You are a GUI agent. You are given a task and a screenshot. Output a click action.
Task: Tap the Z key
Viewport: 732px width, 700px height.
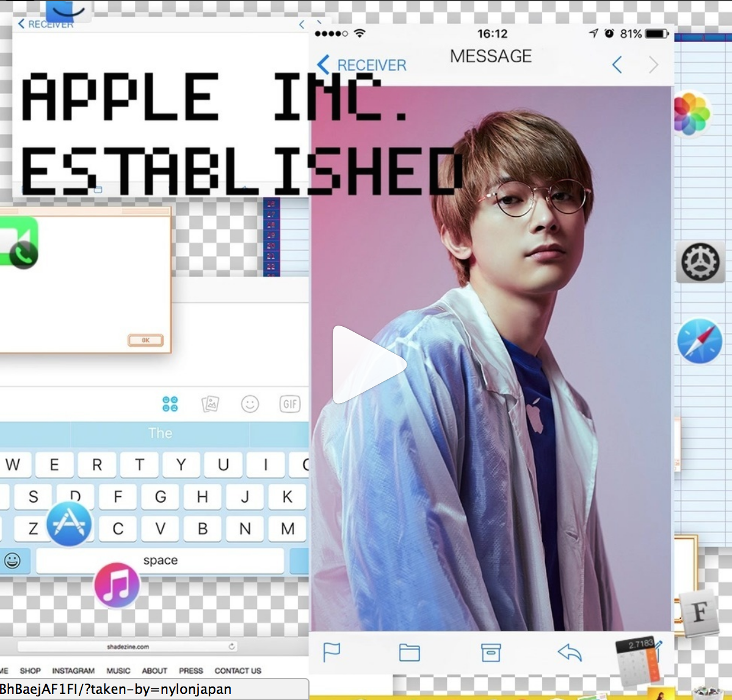click(33, 528)
